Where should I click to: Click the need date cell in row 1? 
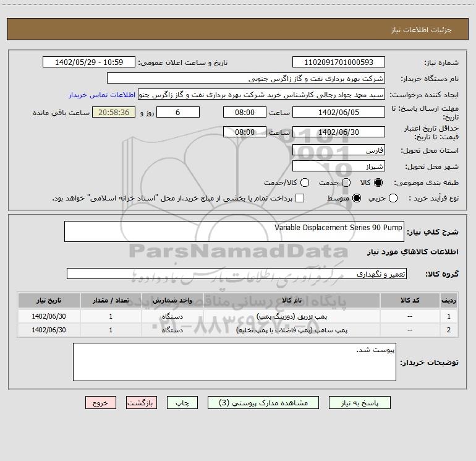tap(49, 316)
